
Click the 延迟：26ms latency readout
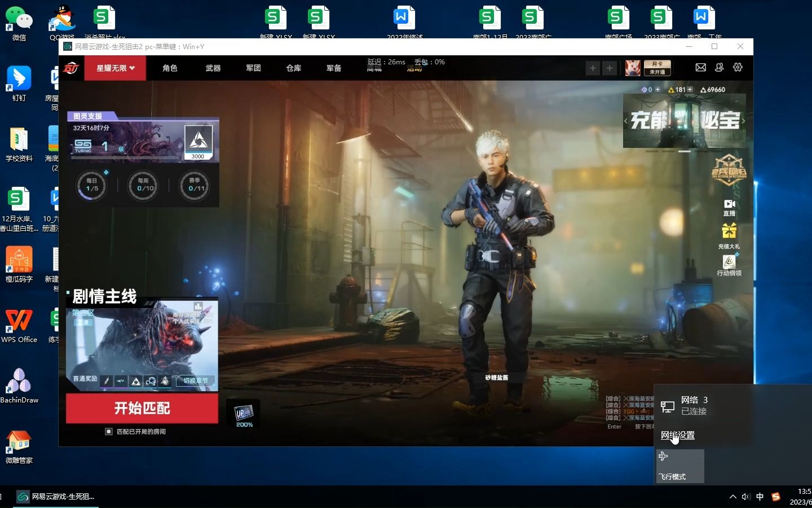coord(386,62)
